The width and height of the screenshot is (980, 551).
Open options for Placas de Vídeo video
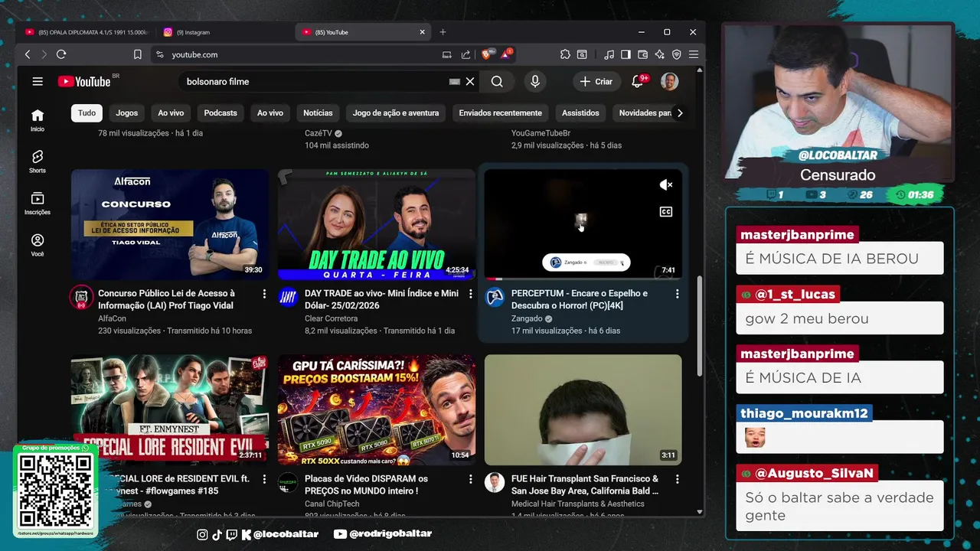tap(471, 479)
